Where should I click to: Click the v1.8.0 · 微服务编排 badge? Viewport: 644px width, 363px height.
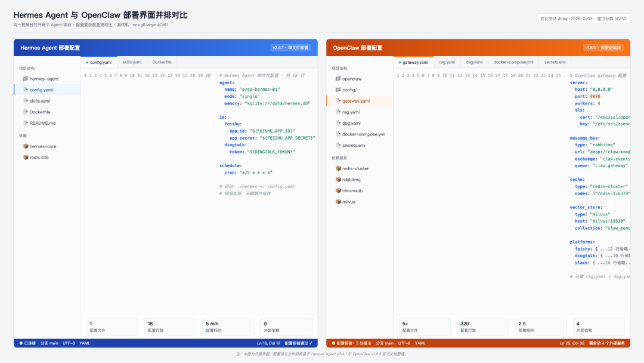603,48
